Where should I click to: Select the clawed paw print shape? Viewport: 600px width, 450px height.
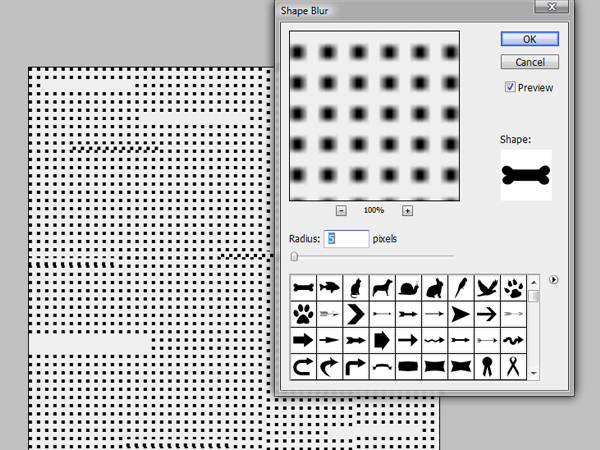[x=514, y=287]
